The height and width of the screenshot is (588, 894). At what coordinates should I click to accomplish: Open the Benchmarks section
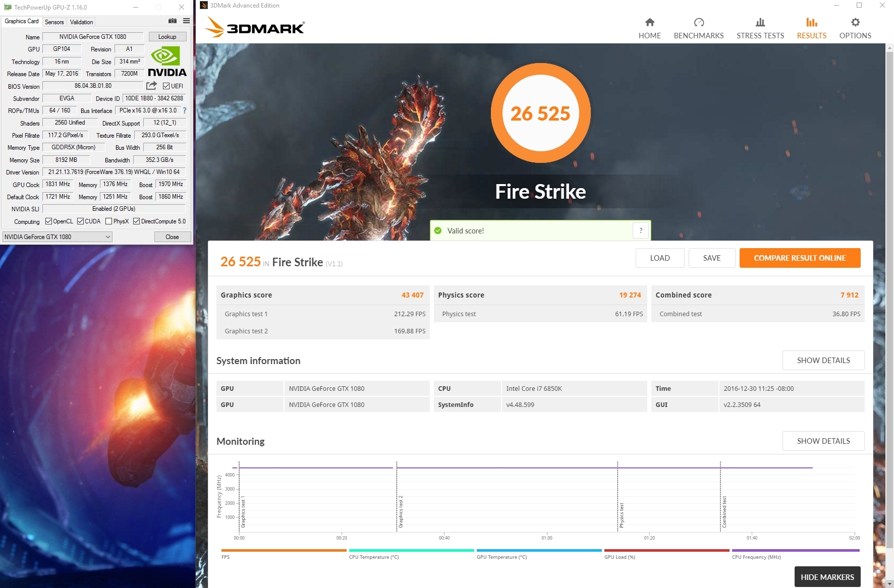699,28
